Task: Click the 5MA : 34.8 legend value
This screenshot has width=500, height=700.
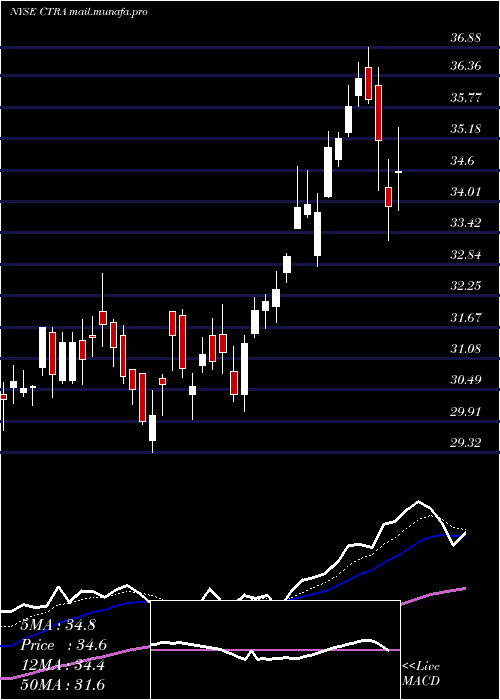Action: [58, 625]
